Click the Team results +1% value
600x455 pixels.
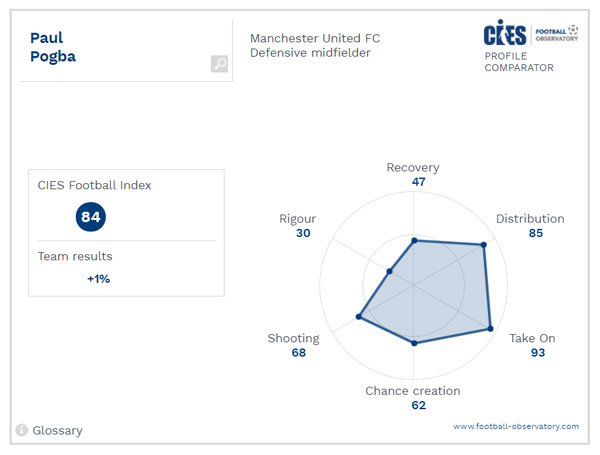click(x=98, y=279)
